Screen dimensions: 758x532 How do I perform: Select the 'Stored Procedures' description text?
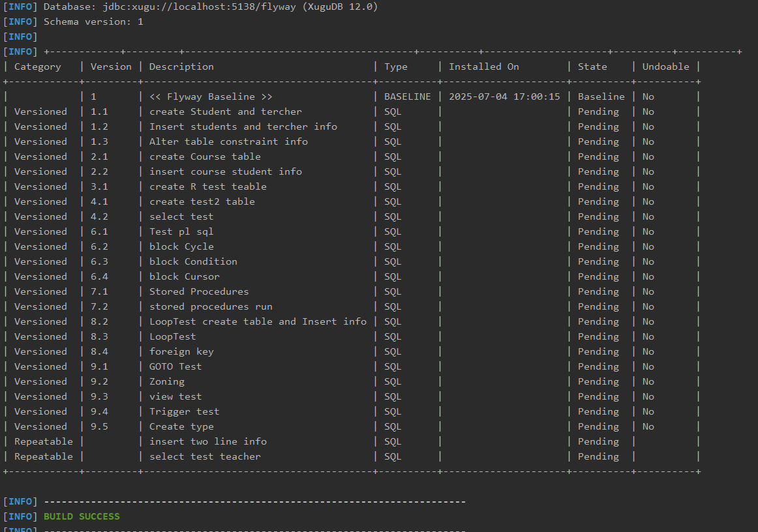point(199,291)
